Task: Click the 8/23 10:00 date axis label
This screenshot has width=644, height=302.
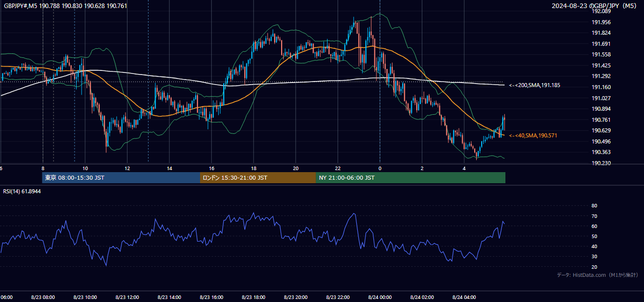Action: (85, 297)
